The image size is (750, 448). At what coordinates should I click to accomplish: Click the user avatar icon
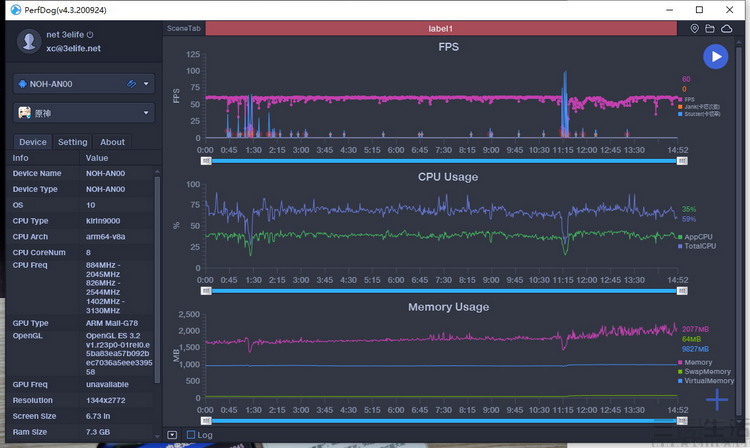pos(29,41)
